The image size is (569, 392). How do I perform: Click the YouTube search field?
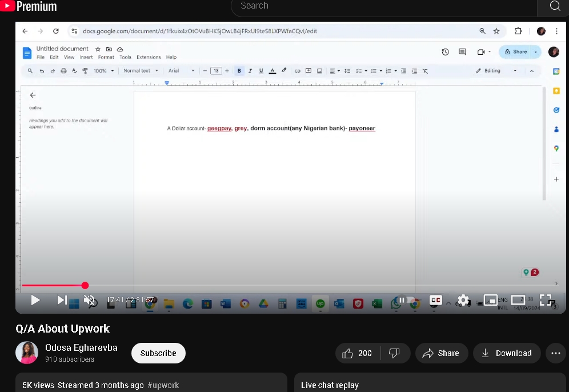point(383,6)
